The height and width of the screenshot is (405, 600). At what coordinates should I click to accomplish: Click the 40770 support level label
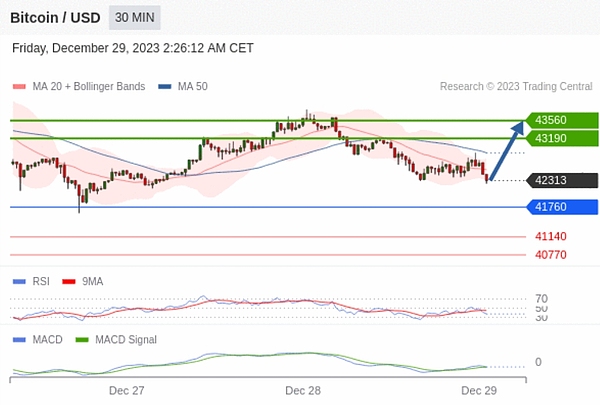[x=551, y=255]
